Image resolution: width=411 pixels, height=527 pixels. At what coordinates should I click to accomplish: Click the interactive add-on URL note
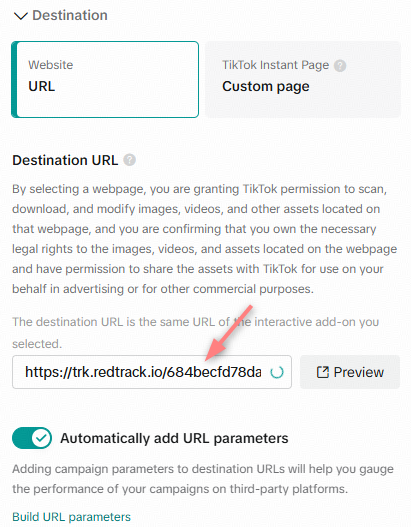click(196, 333)
